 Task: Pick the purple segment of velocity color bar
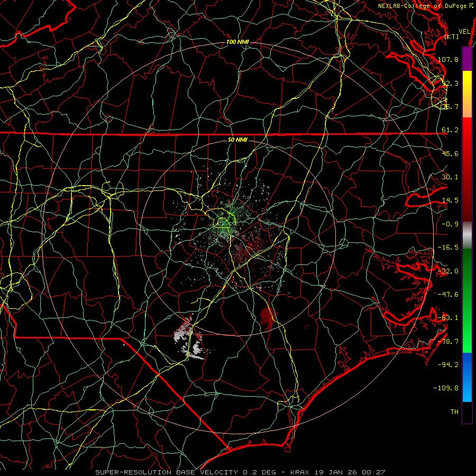pos(467,59)
